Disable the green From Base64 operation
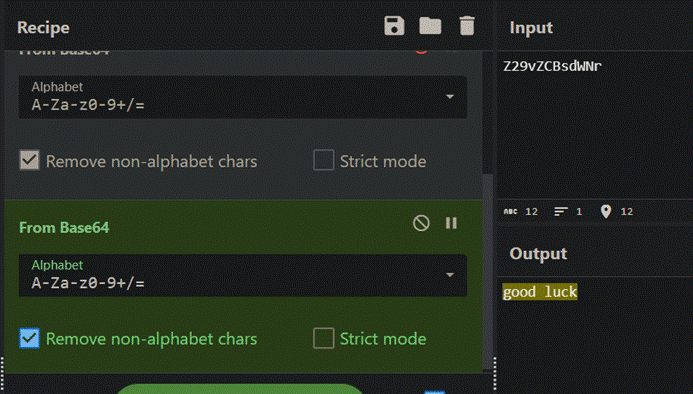693x394 pixels. pos(421,223)
